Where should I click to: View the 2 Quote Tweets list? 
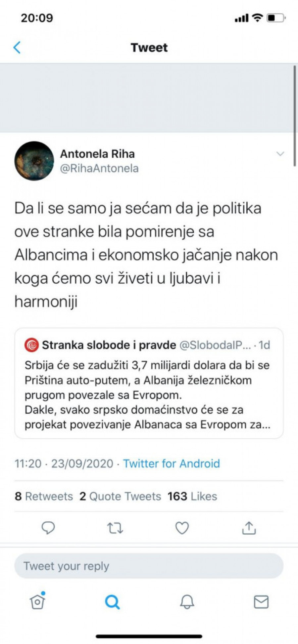click(120, 496)
